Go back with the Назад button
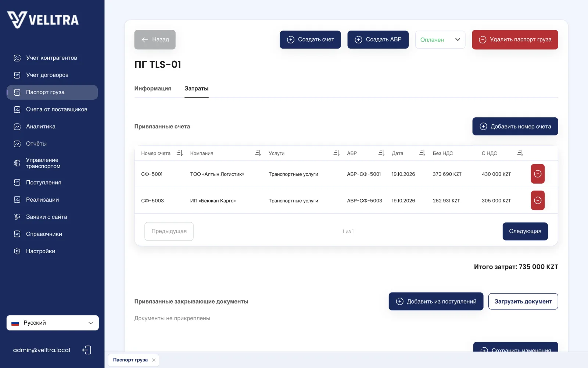The height and width of the screenshot is (368, 588). (155, 39)
